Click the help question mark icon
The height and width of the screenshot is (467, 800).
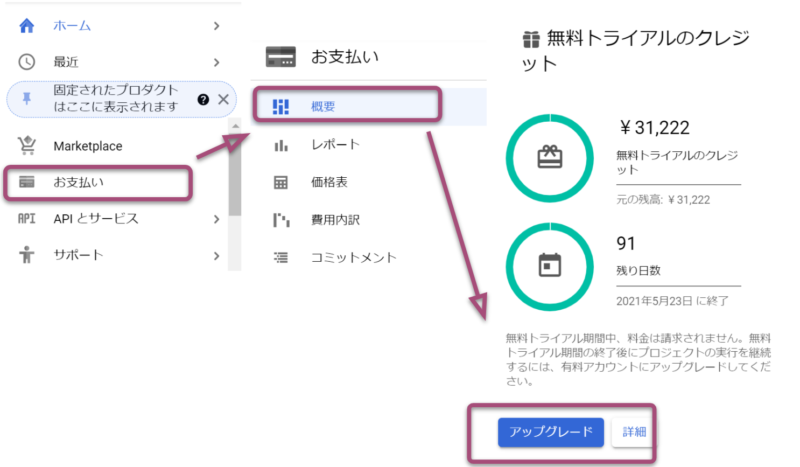point(203,99)
